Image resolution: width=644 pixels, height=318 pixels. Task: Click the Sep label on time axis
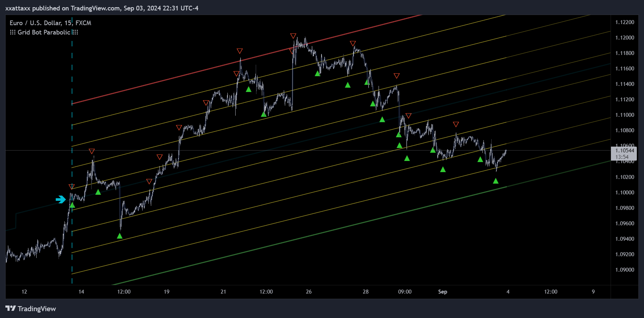(443, 292)
